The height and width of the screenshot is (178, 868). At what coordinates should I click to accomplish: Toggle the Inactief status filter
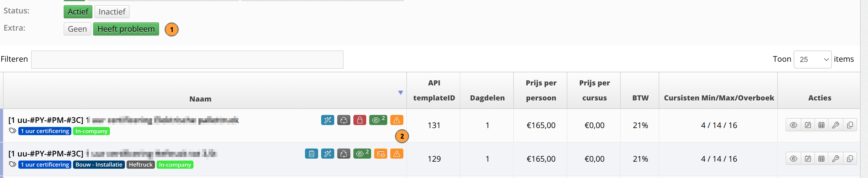112,12
